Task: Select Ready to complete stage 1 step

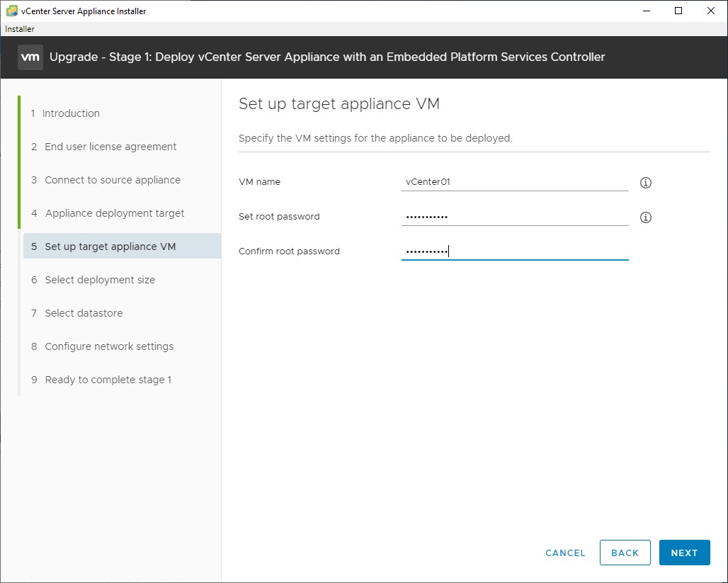Action: click(x=102, y=380)
